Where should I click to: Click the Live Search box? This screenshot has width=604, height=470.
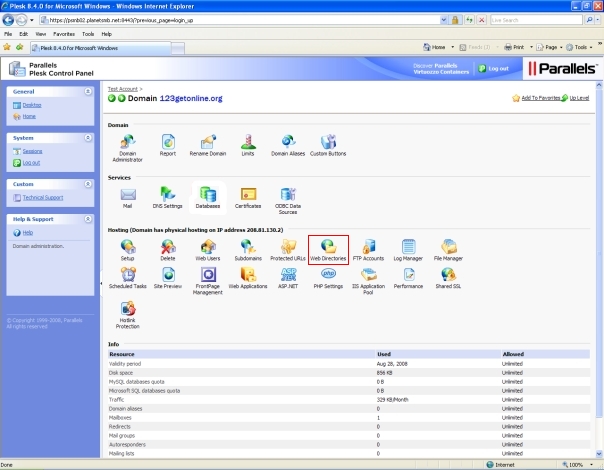pos(536,20)
